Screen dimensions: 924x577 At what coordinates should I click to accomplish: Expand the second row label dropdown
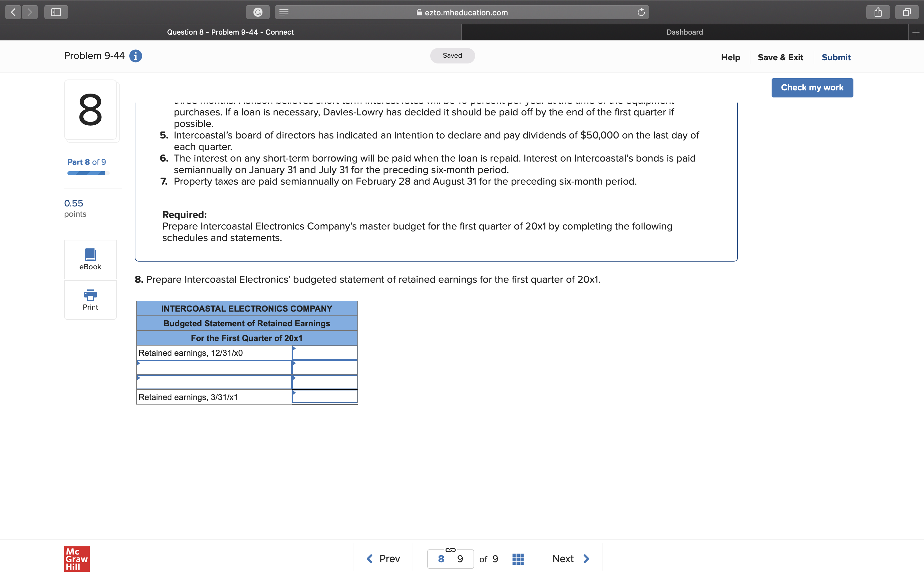click(214, 367)
